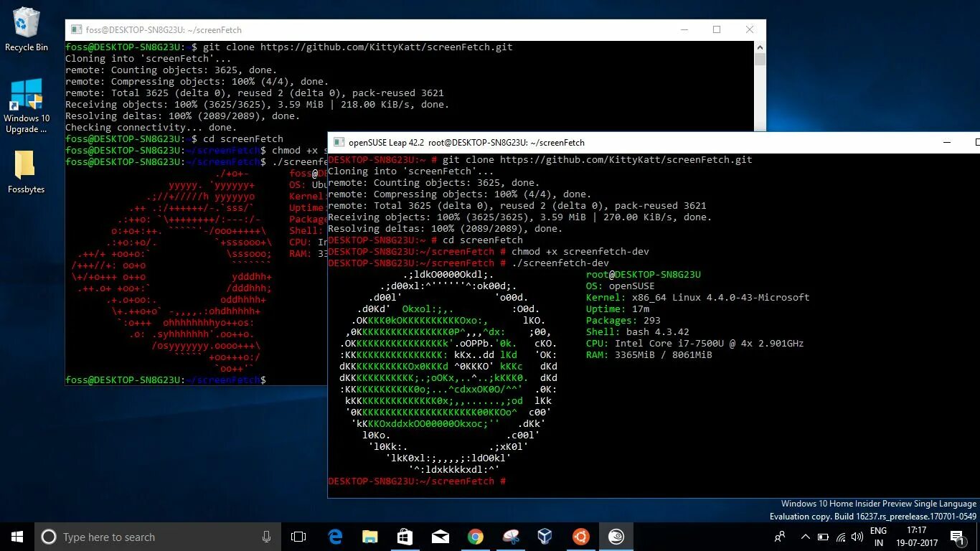Open VirtualBox from the taskbar
The height and width of the screenshot is (551, 980).
(x=545, y=537)
